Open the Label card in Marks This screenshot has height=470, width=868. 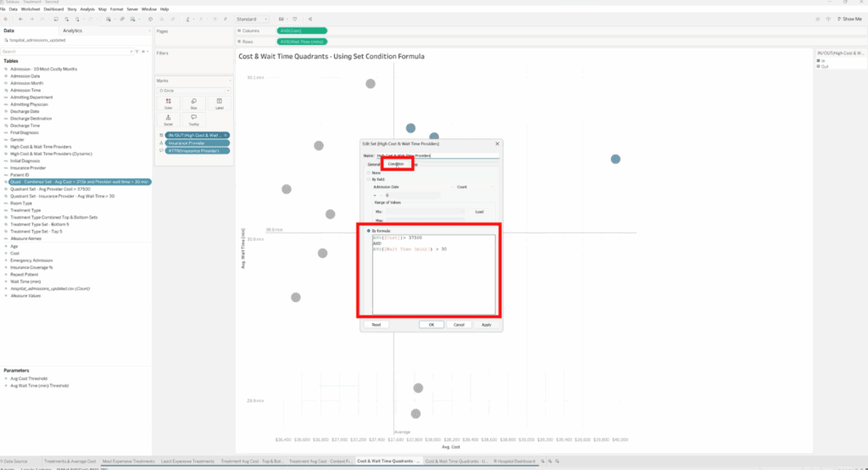coord(220,104)
